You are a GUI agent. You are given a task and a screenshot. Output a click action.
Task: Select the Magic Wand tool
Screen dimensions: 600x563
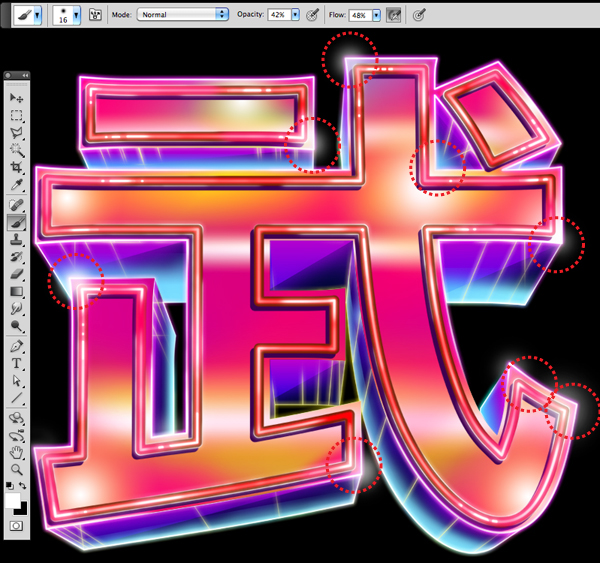pos(16,150)
